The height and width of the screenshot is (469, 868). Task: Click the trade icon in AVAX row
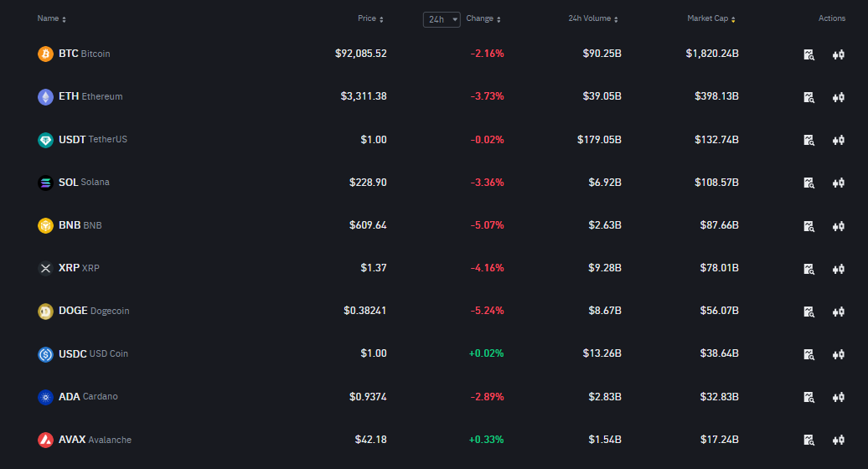coord(838,440)
